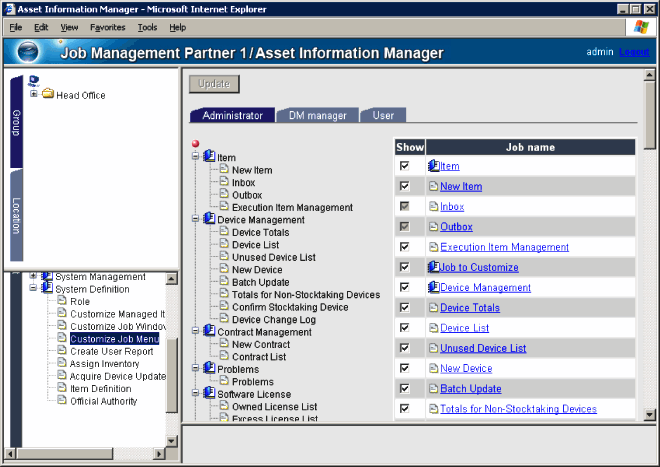Screen dimensions: 660x467
Task: Click the Item book icon in job tree
Action: pyautogui.click(x=209, y=157)
